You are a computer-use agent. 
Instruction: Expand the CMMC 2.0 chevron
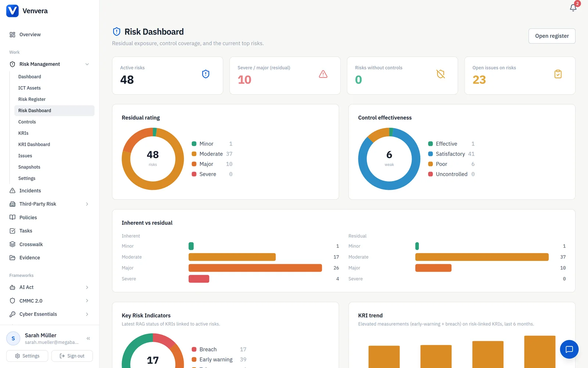tap(87, 301)
